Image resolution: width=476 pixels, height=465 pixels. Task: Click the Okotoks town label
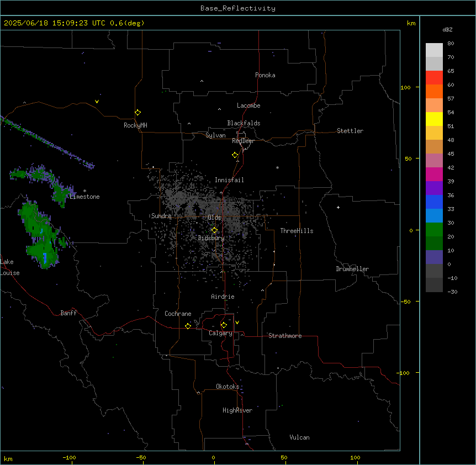point(228,387)
